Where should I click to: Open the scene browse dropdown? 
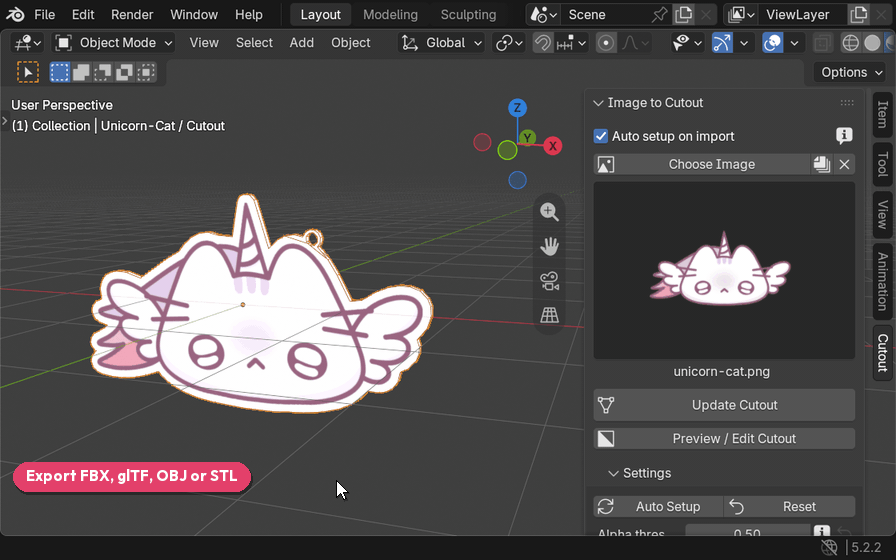(x=543, y=14)
